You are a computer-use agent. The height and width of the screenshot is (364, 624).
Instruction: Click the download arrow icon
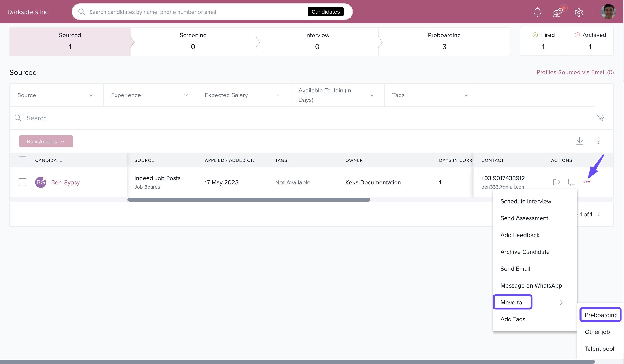579,141
